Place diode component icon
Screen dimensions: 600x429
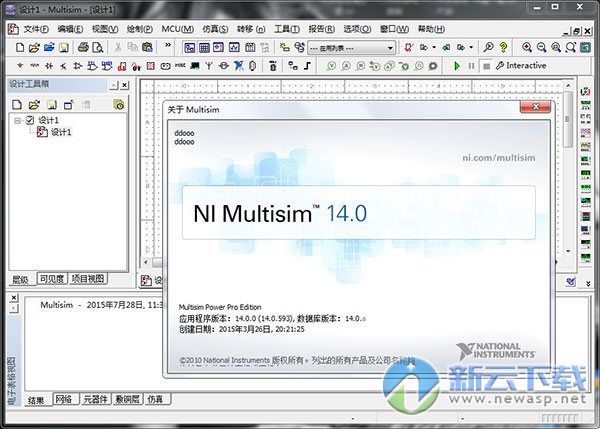click(49, 66)
